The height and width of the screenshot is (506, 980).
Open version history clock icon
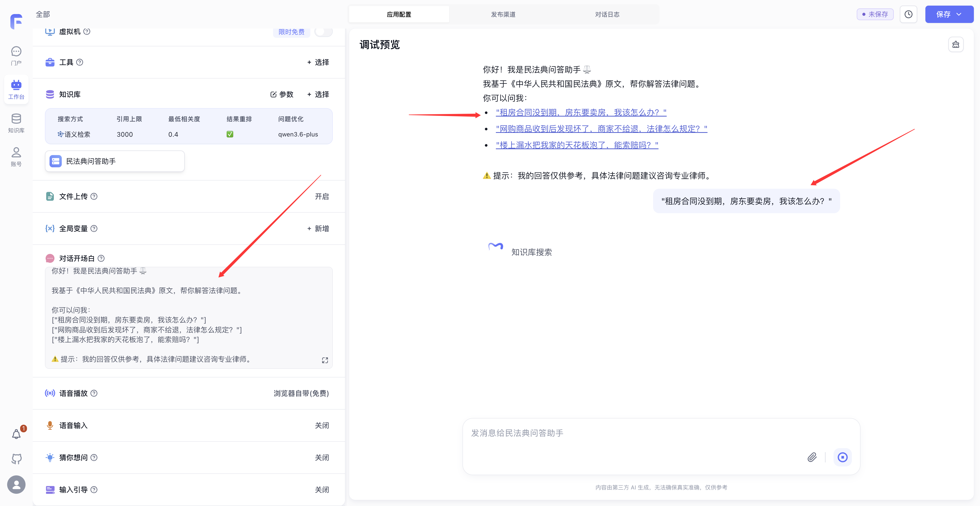coord(909,15)
